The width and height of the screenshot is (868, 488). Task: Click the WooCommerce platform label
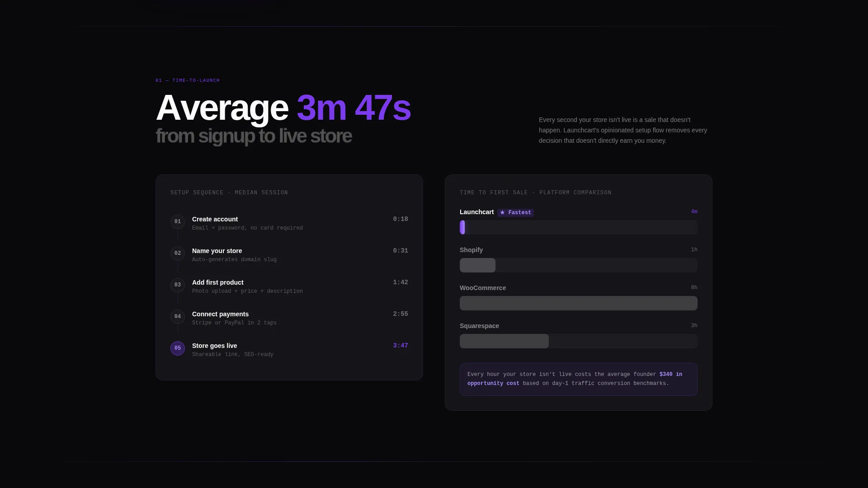coord(483,288)
